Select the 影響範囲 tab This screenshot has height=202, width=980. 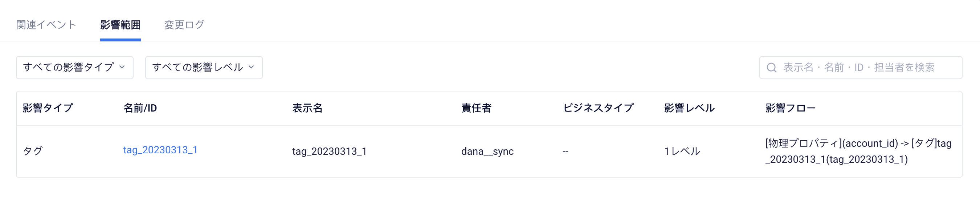120,25
